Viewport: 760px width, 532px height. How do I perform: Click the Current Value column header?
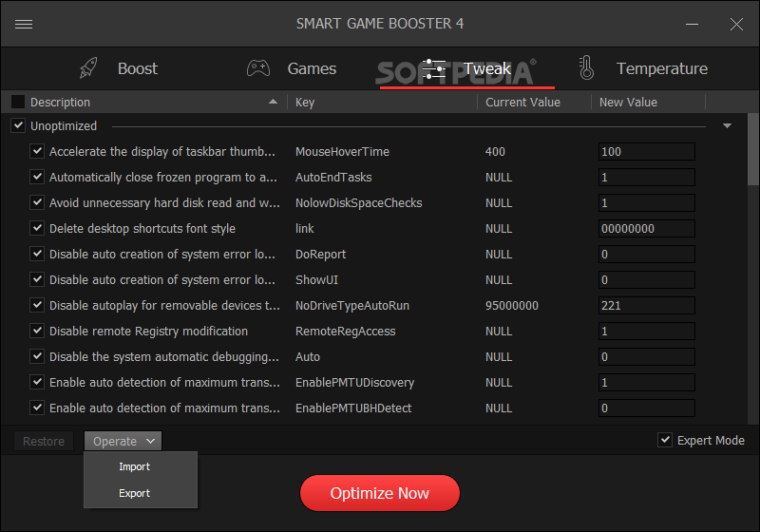pos(522,103)
